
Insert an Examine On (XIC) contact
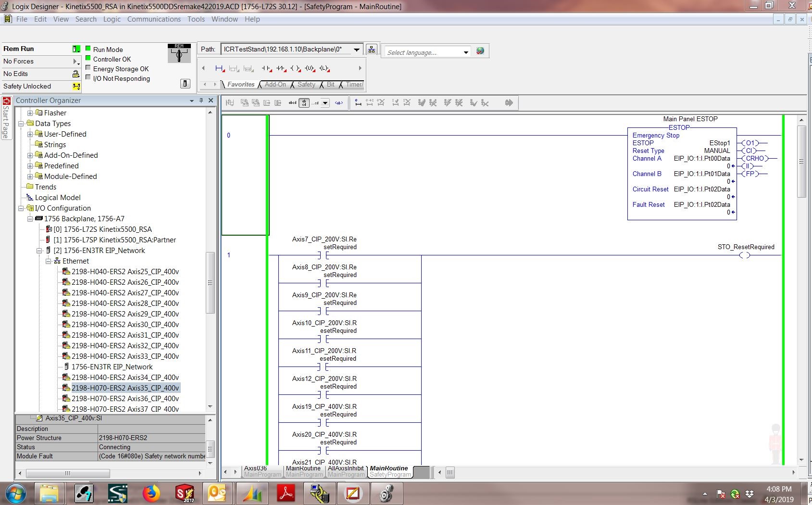click(x=267, y=68)
